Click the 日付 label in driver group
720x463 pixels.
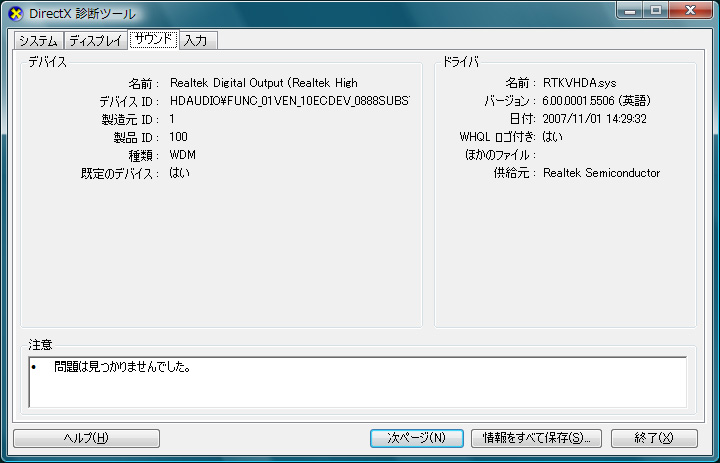point(523,119)
